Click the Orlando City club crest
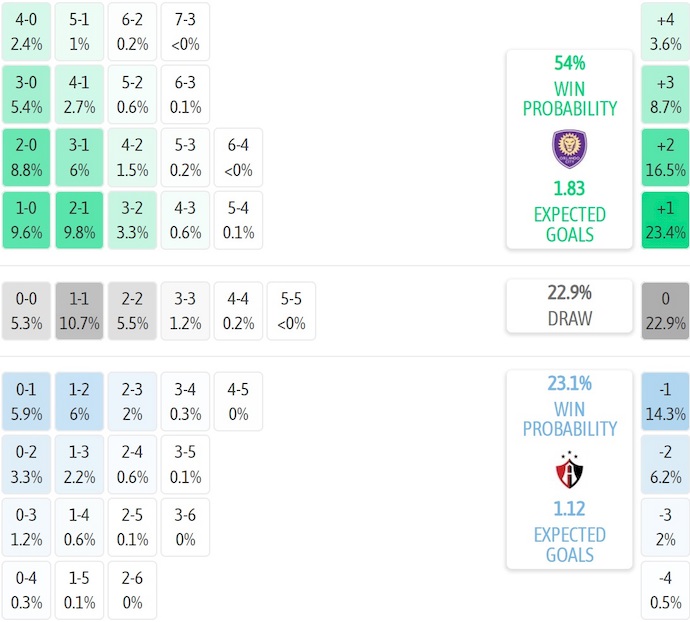The width and height of the screenshot is (690, 622). [569, 149]
